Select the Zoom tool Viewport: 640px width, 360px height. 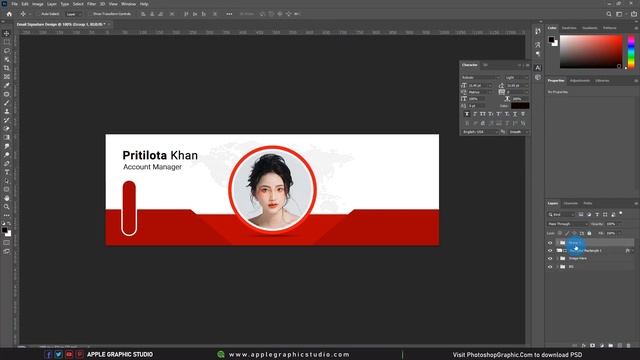pyautogui.click(x=7, y=207)
